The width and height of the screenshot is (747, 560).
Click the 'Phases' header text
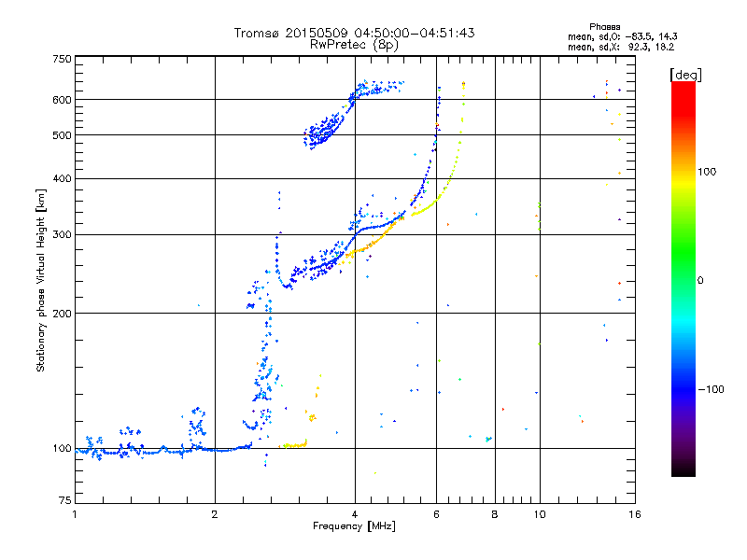coord(604,27)
